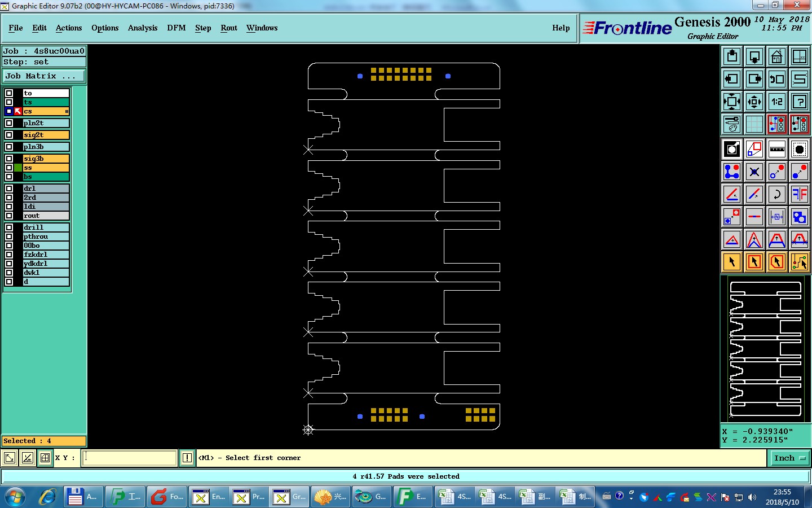Image resolution: width=812 pixels, height=508 pixels.
Task: Click the blue connected dots icon
Action: click(x=732, y=172)
